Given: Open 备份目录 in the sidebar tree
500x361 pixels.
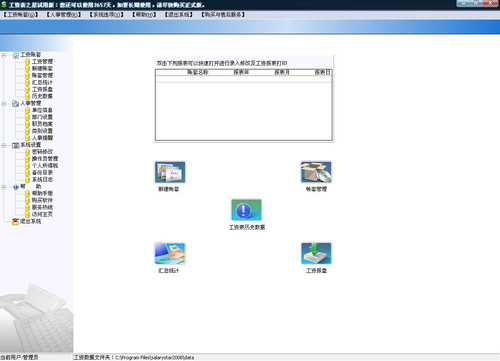Looking at the screenshot, I should pyautogui.click(x=42, y=173).
